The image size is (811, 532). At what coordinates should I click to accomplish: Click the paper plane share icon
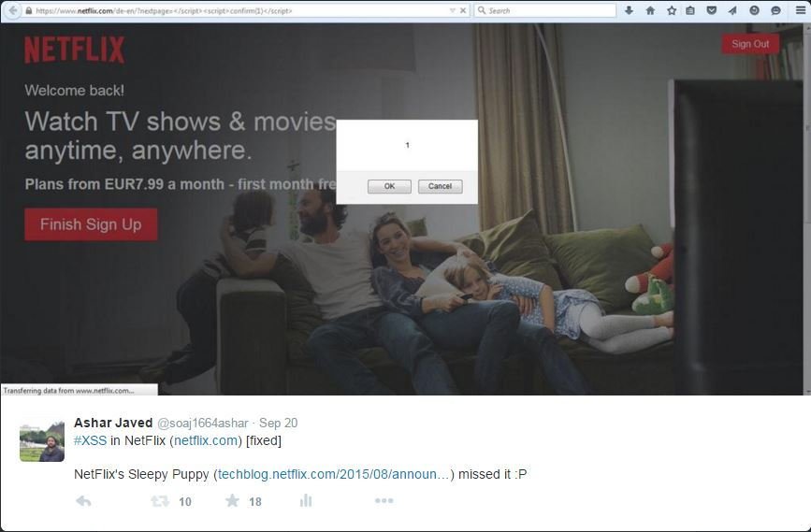pos(732,10)
